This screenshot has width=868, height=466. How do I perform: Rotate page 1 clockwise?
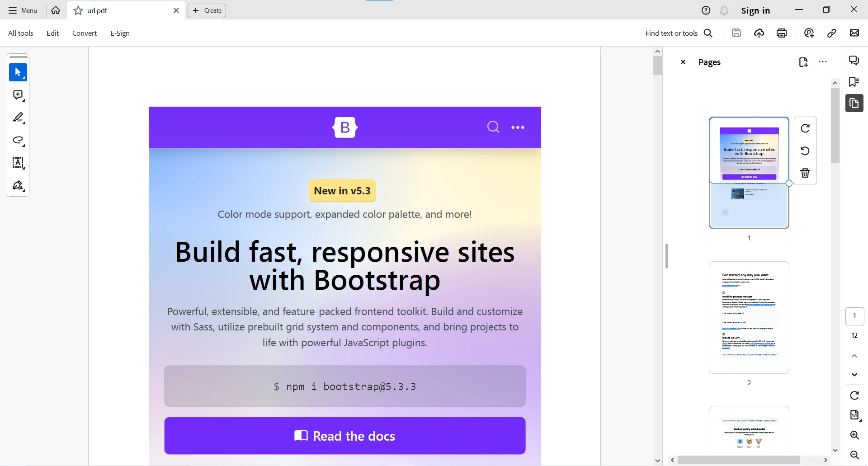click(805, 128)
